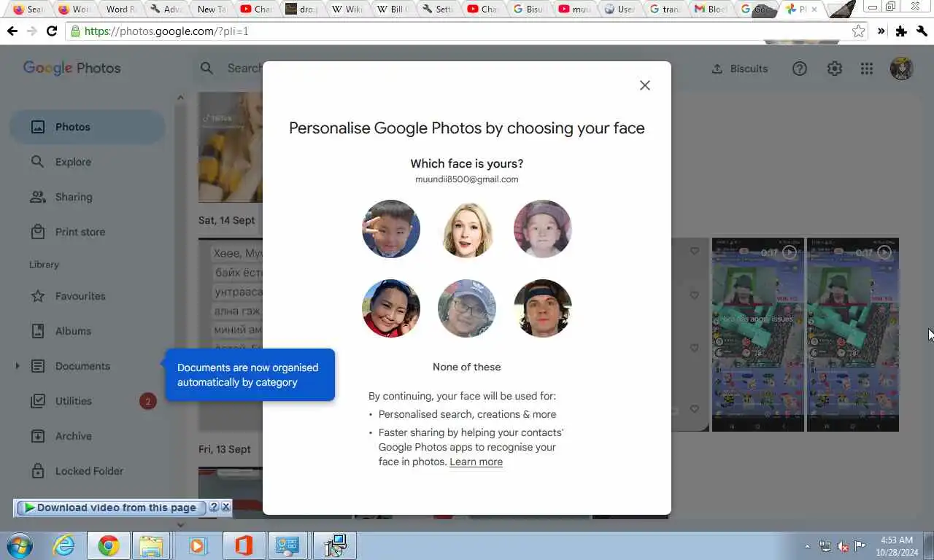This screenshot has width=934, height=560.
Task: Switch to the Gmail Block tab
Action: tap(710, 9)
